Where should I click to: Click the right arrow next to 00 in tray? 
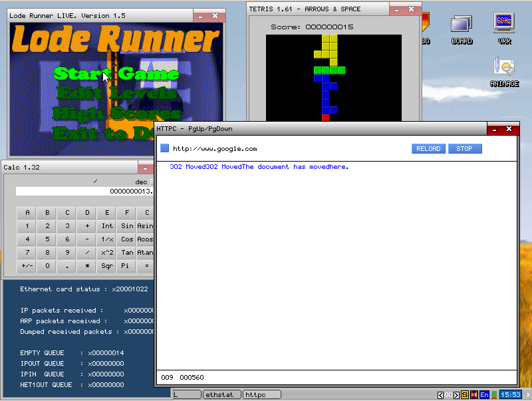[x=456, y=395]
